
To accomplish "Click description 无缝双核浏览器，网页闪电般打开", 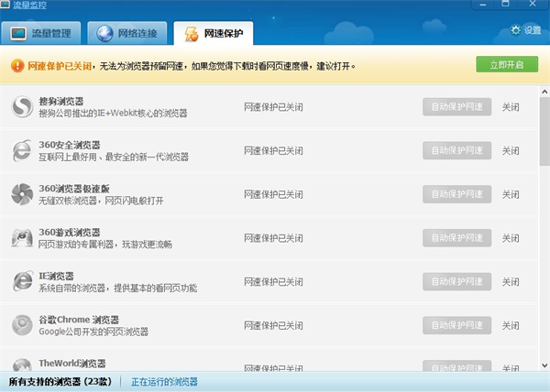I will pos(101,201).
